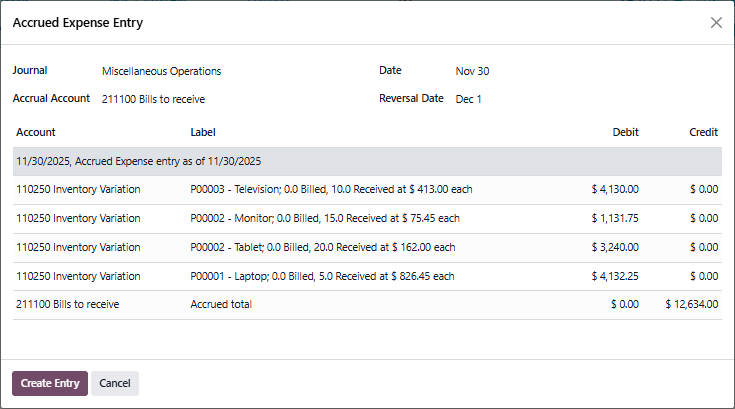Click the P00002 Monitor line label

click(325, 218)
